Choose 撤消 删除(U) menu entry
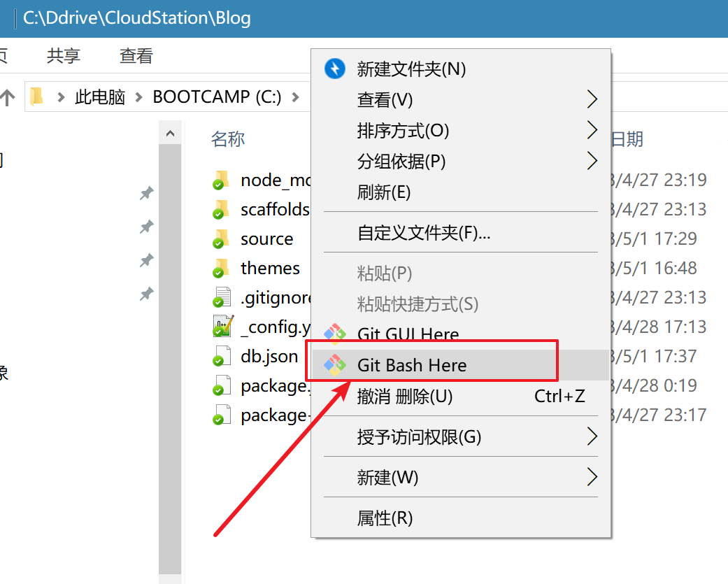728x584 pixels. tap(460, 396)
